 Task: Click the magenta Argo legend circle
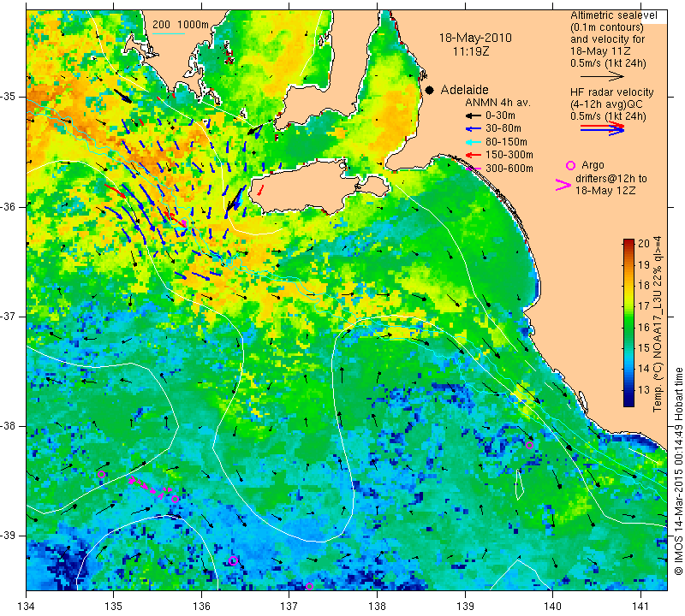[x=570, y=165]
